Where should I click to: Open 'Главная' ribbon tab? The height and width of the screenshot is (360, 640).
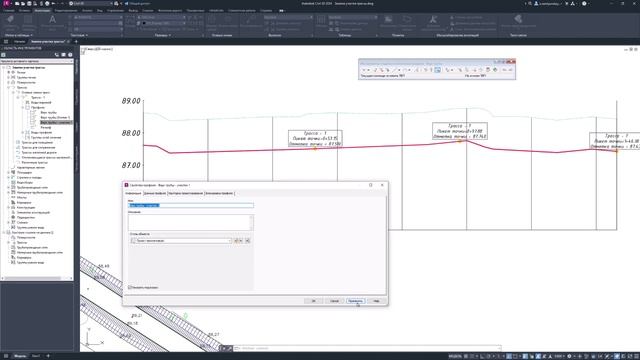pos(9,11)
